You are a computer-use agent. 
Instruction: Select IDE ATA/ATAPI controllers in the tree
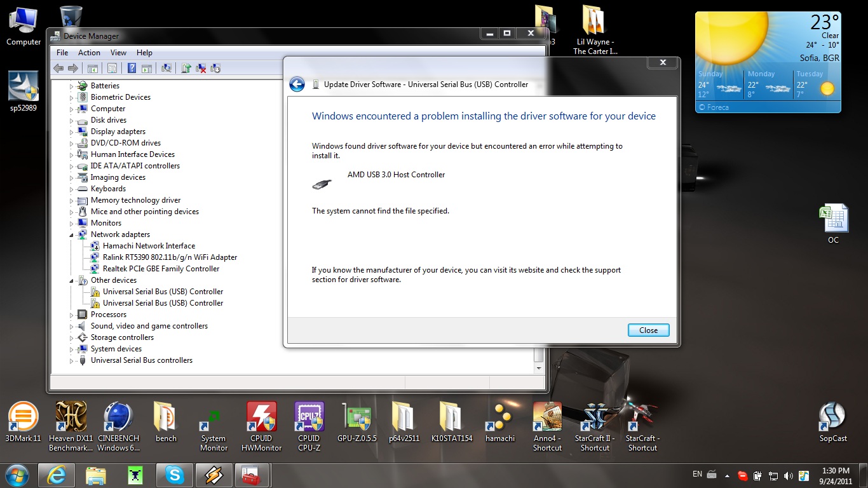pyautogui.click(x=135, y=166)
